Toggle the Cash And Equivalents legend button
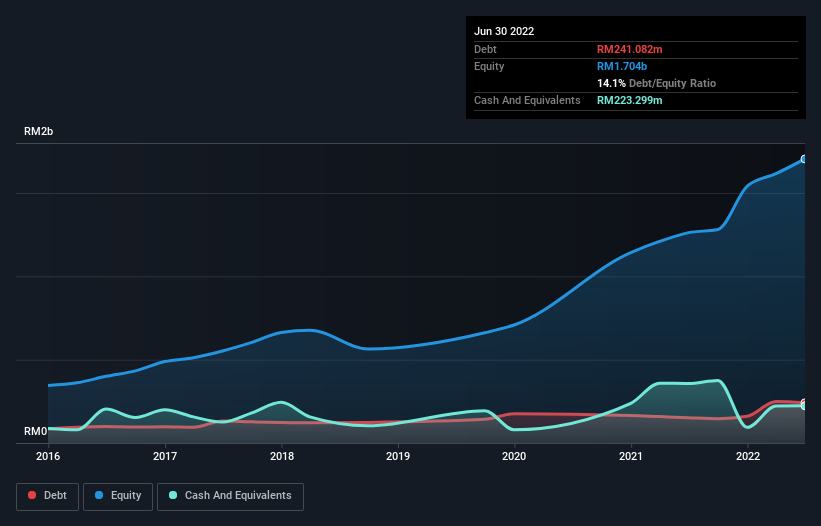Viewport: 821px width, 526px height. click(x=230, y=496)
